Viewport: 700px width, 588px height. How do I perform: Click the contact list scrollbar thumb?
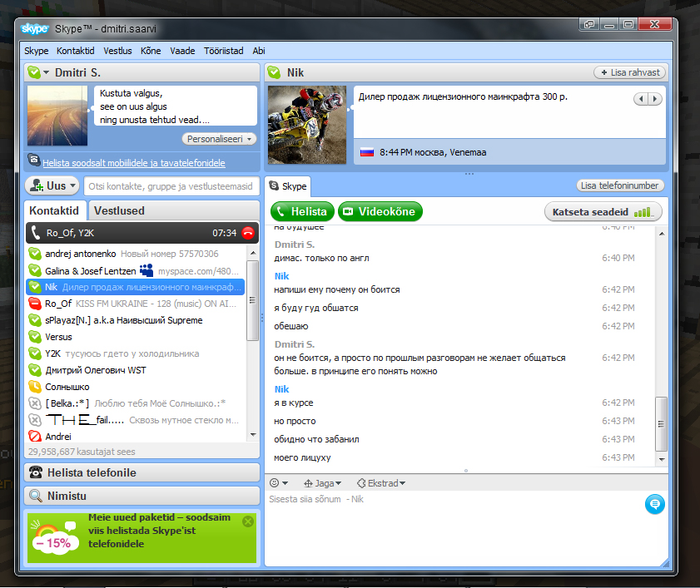[x=253, y=299]
